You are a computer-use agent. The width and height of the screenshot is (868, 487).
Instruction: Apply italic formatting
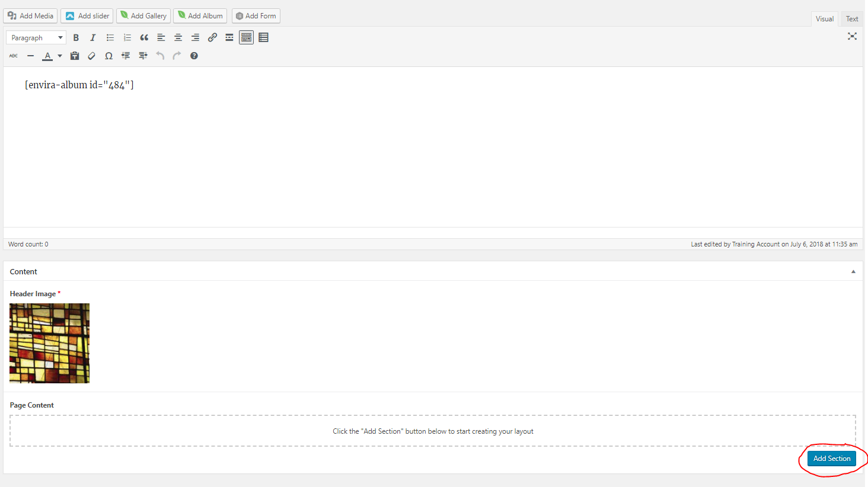92,37
